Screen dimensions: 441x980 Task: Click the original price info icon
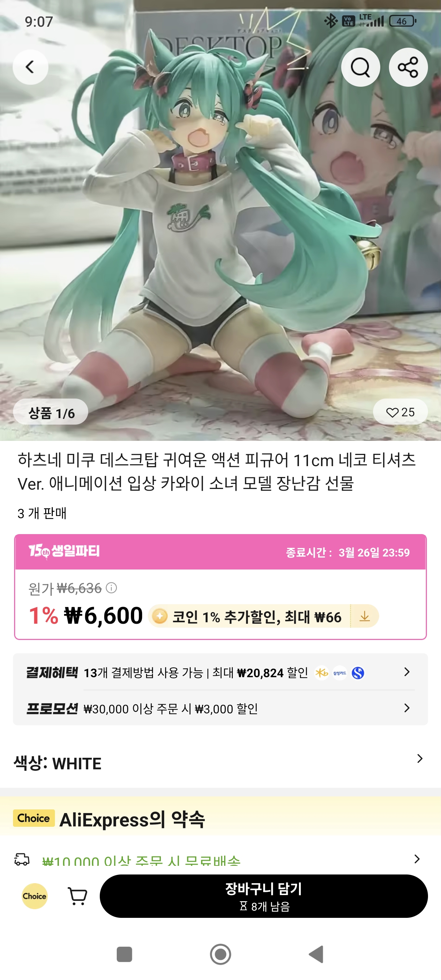coord(111,588)
